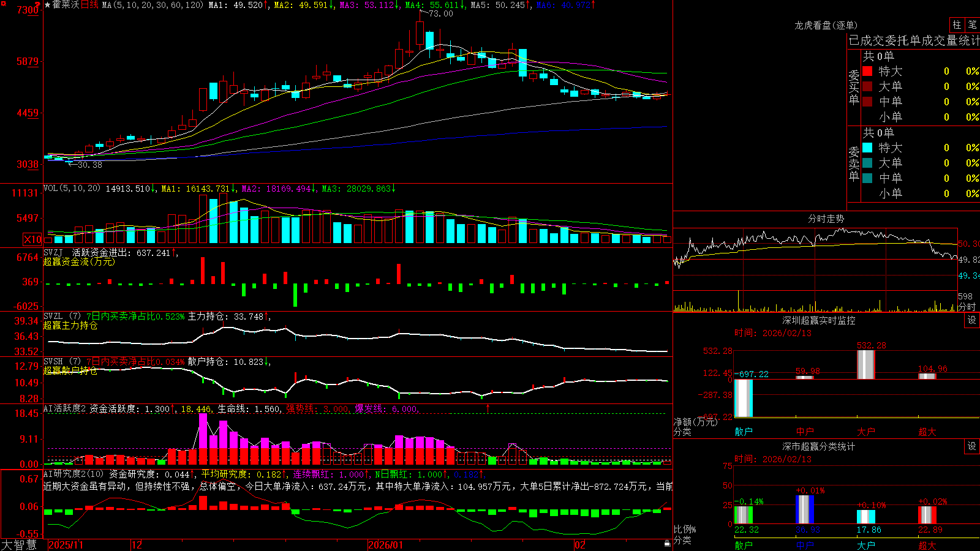The height and width of the screenshot is (551, 980).
Task: Click the 30.38 low price annotation
Action: [x=90, y=165]
